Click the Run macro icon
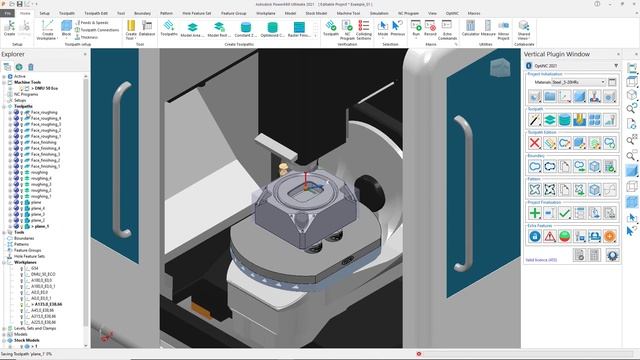Screen dimensions: 640x360 pyautogui.click(x=416, y=28)
